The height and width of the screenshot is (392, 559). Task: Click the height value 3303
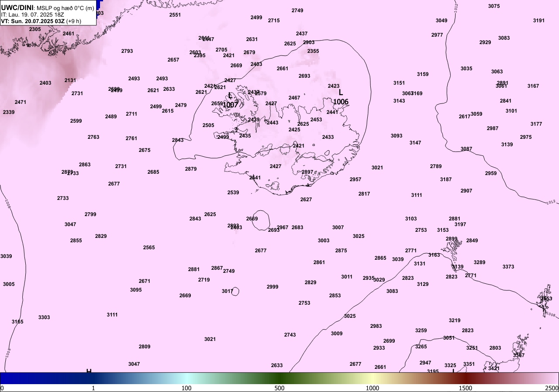(44, 317)
